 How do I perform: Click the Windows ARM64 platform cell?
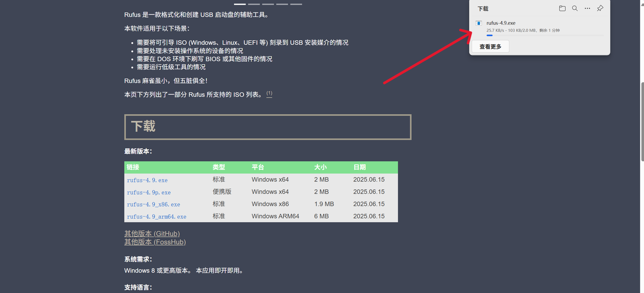pos(275,216)
